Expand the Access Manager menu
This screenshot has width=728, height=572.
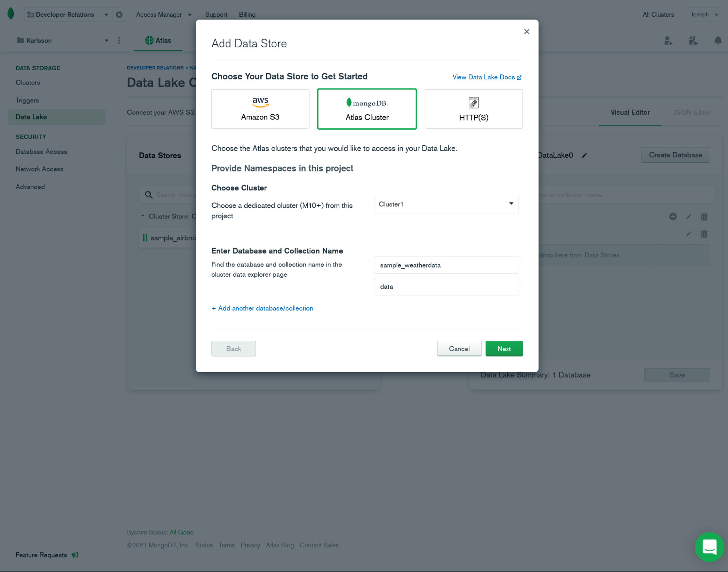point(164,15)
